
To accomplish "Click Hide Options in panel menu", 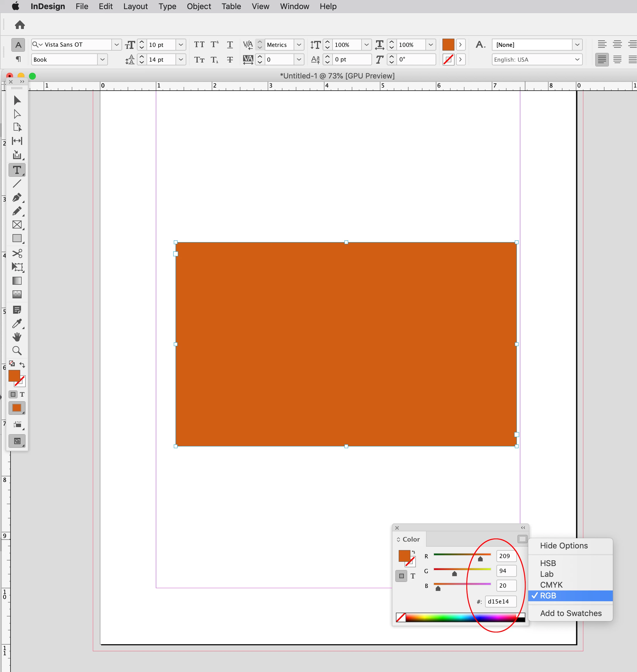I will (x=564, y=546).
